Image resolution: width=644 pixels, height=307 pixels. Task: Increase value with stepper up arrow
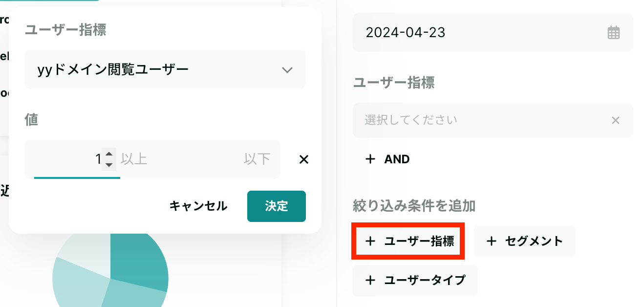pyautogui.click(x=109, y=154)
